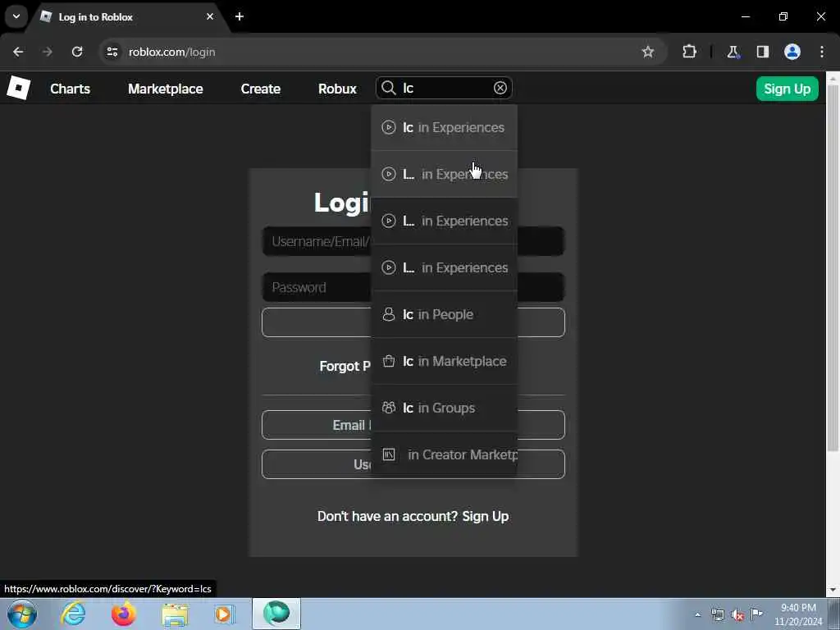Open the Chrome profile avatar
This screenshot has width=840, height=630.
coord(792,52)
